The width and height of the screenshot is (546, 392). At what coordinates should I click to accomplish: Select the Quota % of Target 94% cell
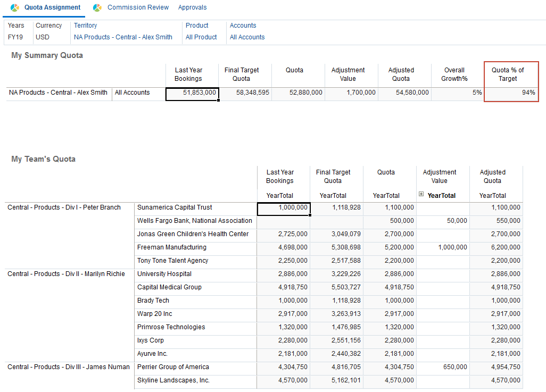tap(511, 94)
